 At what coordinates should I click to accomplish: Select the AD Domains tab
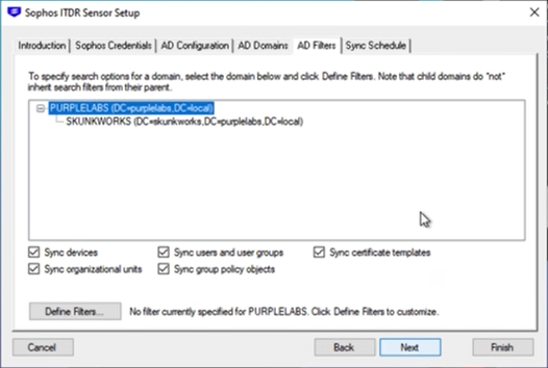click(x=263, y=45)
